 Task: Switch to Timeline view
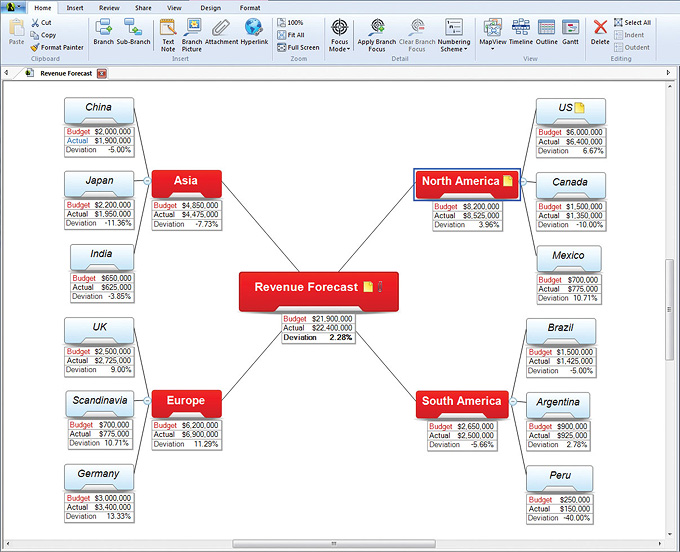pyautogui.click(x=521, y=32)
